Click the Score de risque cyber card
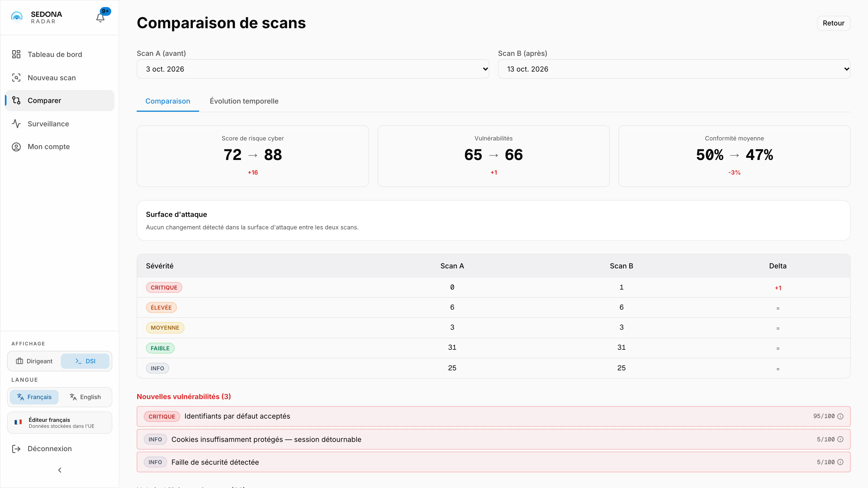Screen dimensions: 868x488 click(x=253, y=156)
